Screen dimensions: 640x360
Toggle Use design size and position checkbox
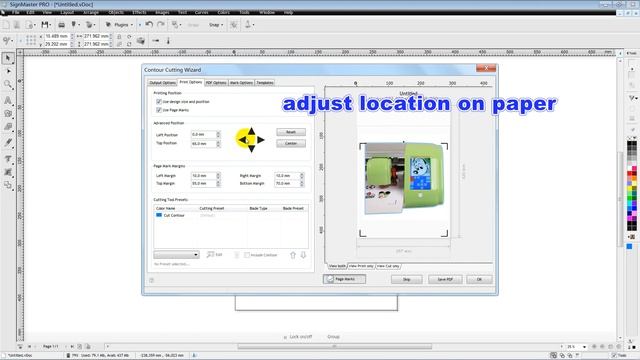159,102
